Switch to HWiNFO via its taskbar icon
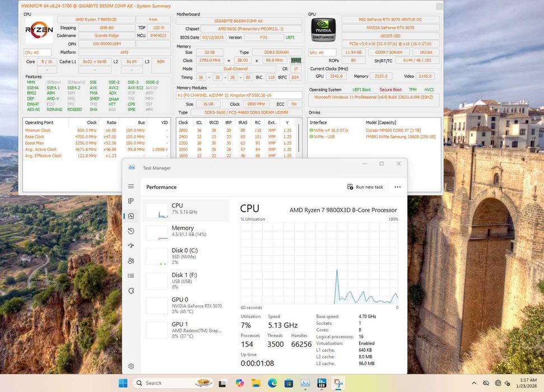 322,383
